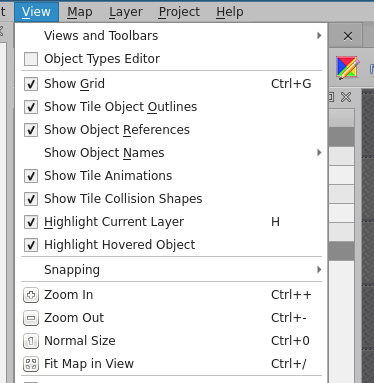The image size is (374, 383).
Task: Click the Zoom Out minus icon
Action: (x=31, y=318)
